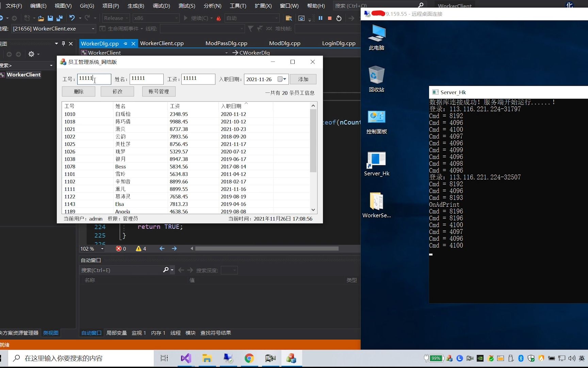Image resolution: width=588 pixels, height=368 pixels.
Task: Stop debugging with the red square icon
Action: tap(329, 18)
